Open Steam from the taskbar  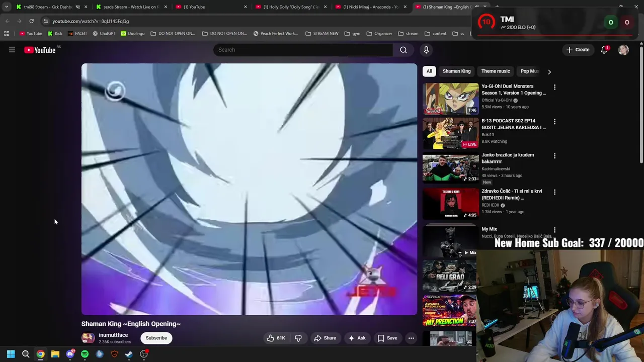129,354
